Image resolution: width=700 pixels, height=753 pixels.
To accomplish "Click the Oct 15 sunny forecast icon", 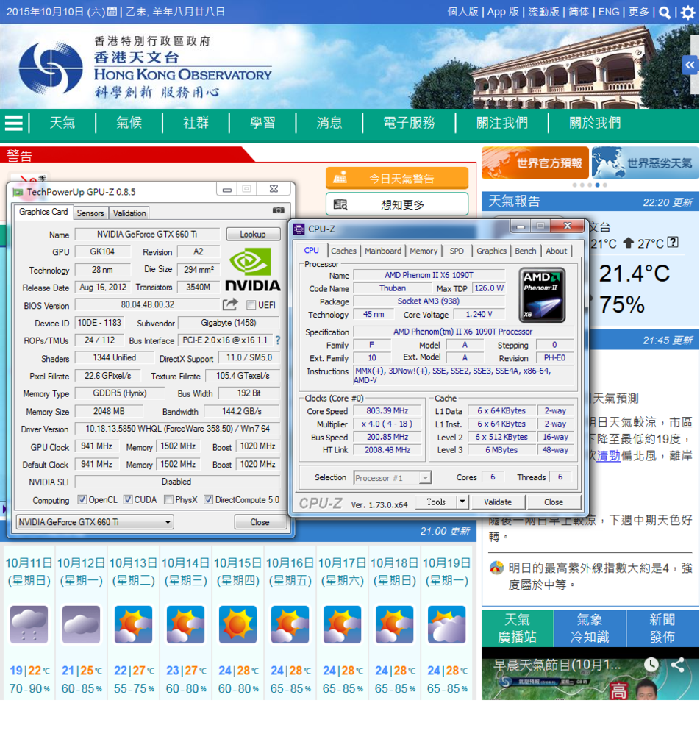I will click(x=238, y=624).
